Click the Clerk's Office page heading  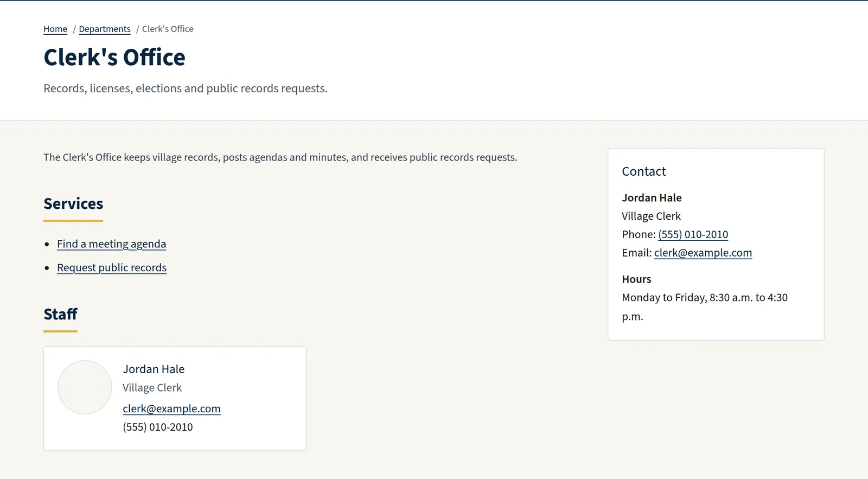pos(114,58)
